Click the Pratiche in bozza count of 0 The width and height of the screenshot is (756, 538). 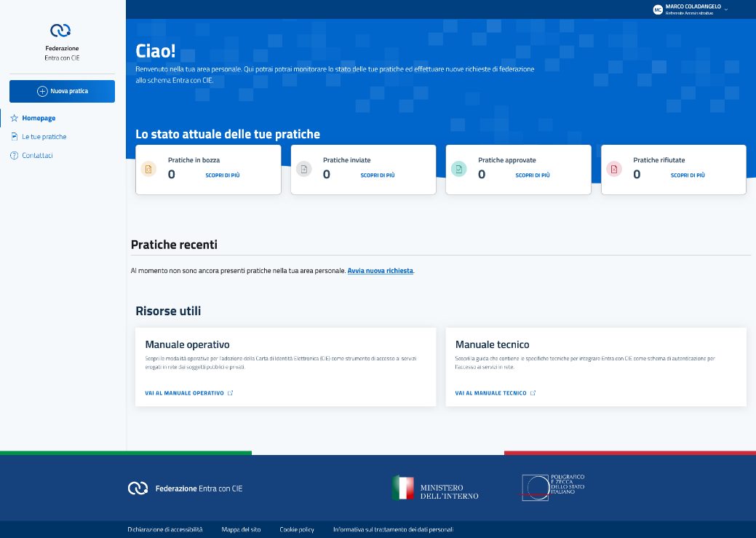[x=172, y=175]
